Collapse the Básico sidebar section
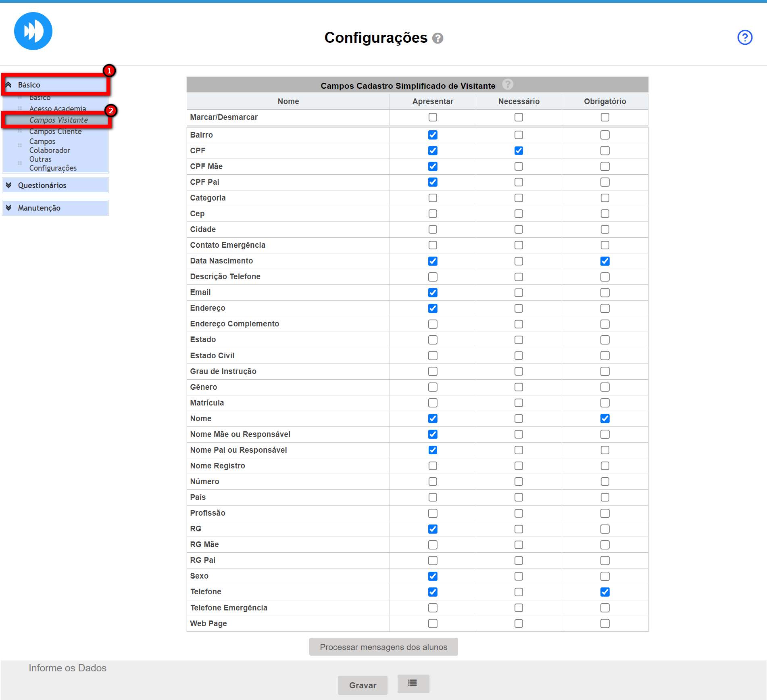 coord(8,85)
